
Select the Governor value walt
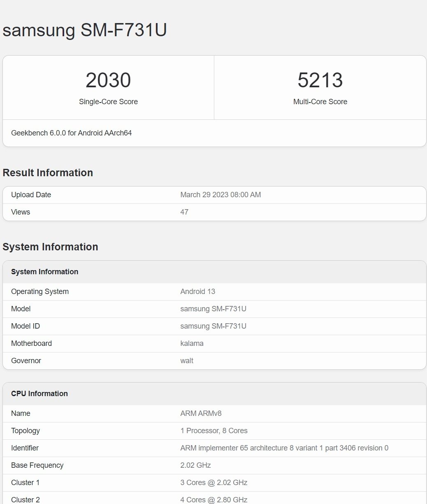pos(187,361)
